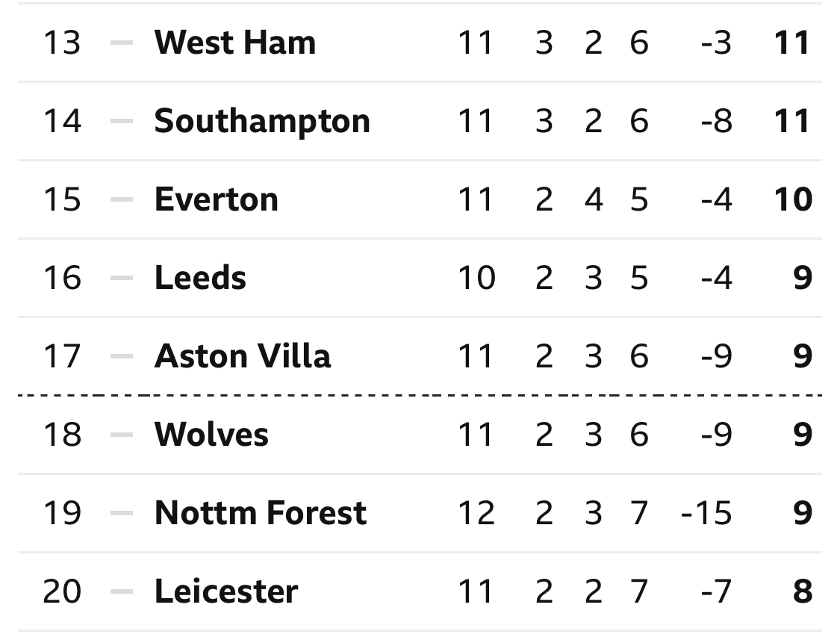Click Nottm Forest's -15 goal difference
The height and width of the screenshot is (637, 840).
pos(706,513)
